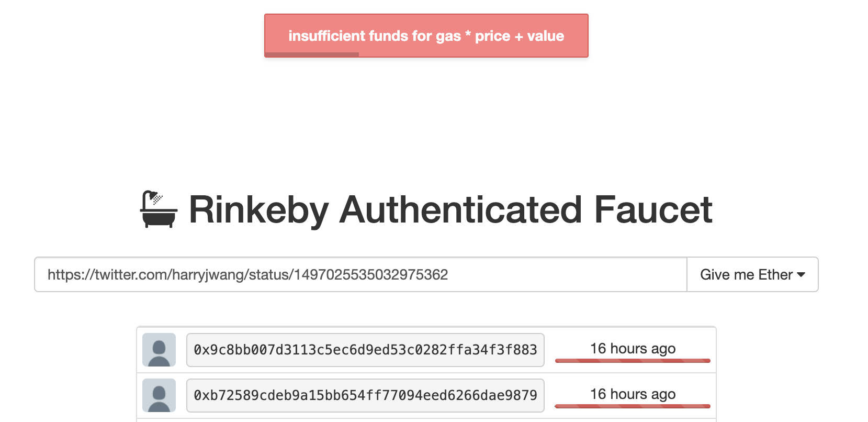Click the bathtub faucet icon beside the title
Screen dimensions: 868x422
pos(159,209)
